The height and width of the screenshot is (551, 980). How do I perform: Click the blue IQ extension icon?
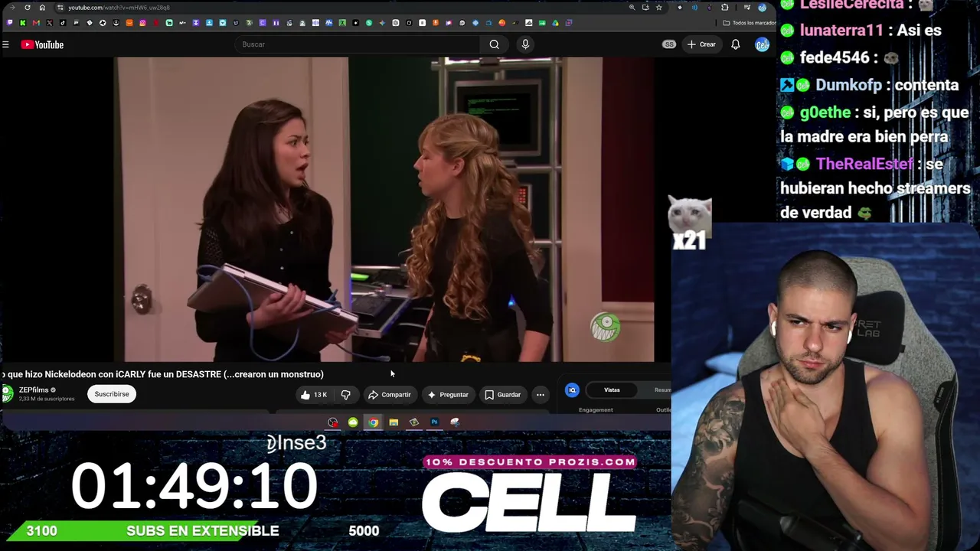click(x=572, y=390)
